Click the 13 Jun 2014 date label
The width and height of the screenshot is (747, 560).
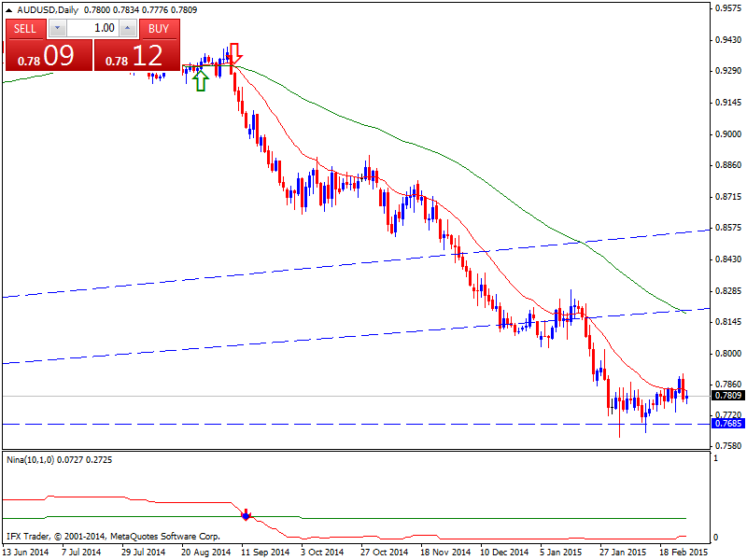click(x=26, y=552)
